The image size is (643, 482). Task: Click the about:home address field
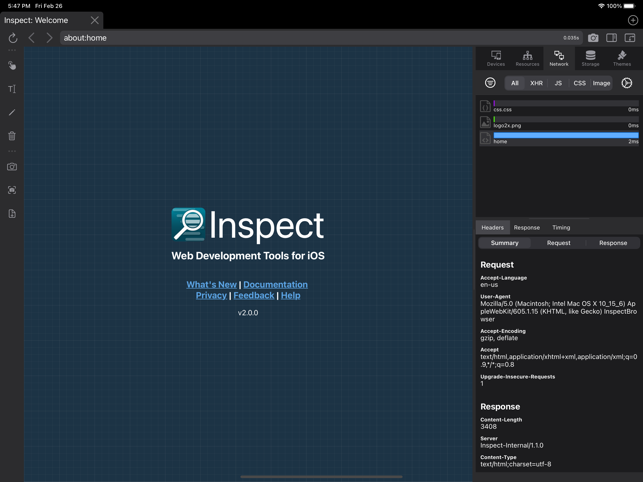321,38
